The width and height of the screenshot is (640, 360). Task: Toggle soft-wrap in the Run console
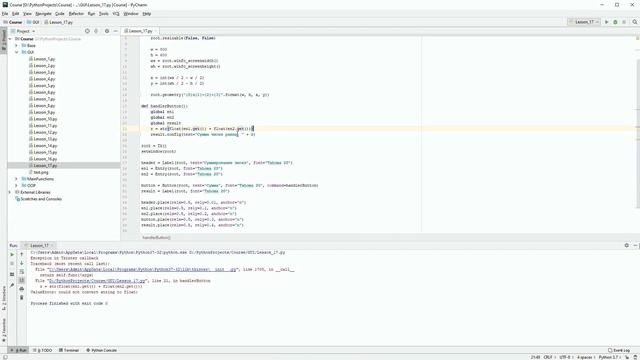tap(22, 272)
